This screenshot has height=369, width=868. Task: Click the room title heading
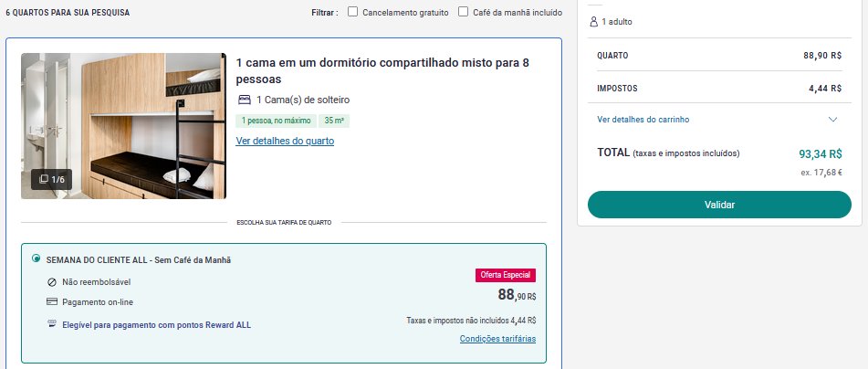click(x=382, y=71)
